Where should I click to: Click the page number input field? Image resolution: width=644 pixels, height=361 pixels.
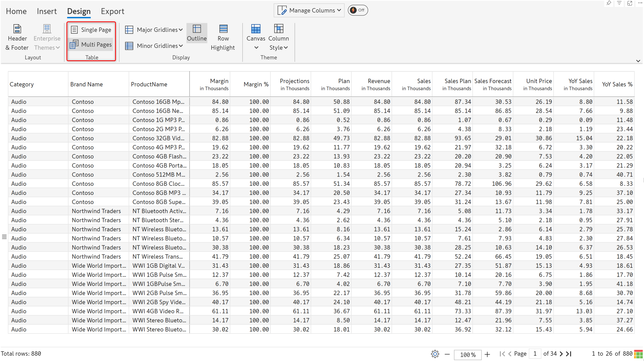[535, 354]
